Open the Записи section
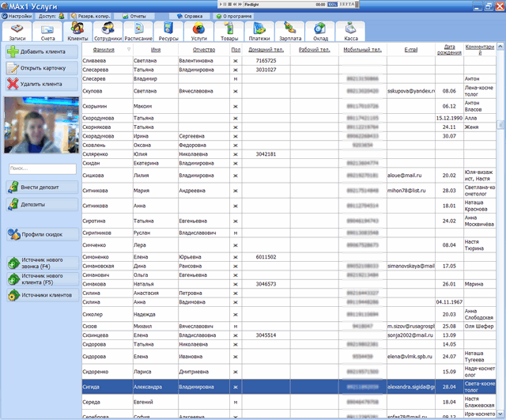 pyautogui.click(x=17, y=32)
